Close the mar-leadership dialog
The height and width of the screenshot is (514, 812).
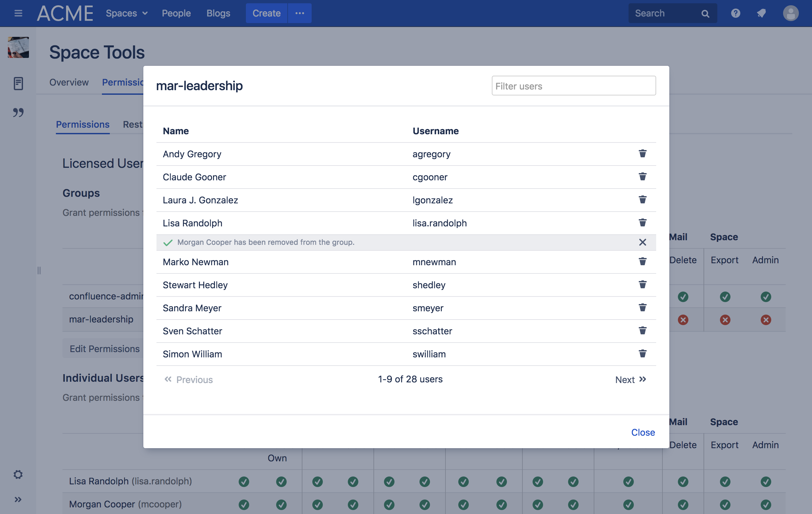642,432
